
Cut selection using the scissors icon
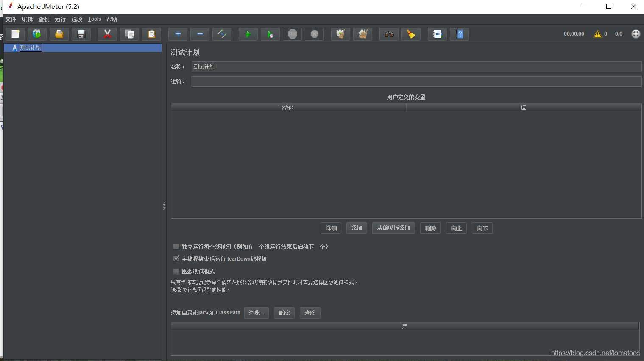(108, 34)
